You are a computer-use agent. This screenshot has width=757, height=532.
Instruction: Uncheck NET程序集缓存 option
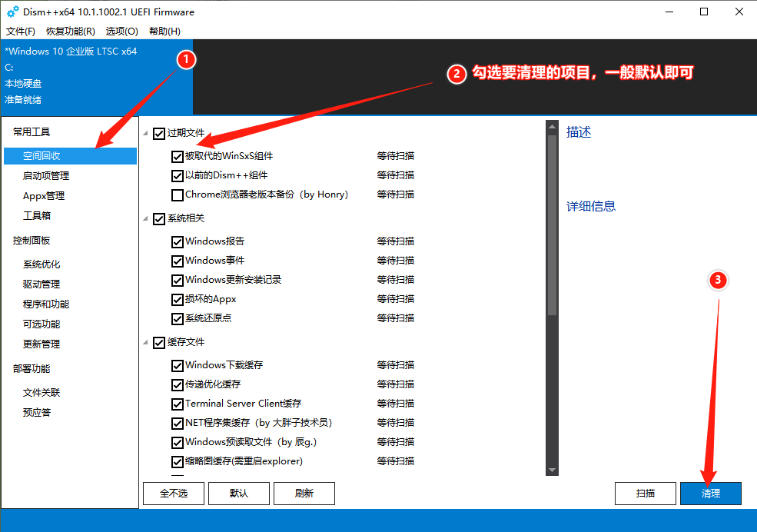tap(178, 423)
